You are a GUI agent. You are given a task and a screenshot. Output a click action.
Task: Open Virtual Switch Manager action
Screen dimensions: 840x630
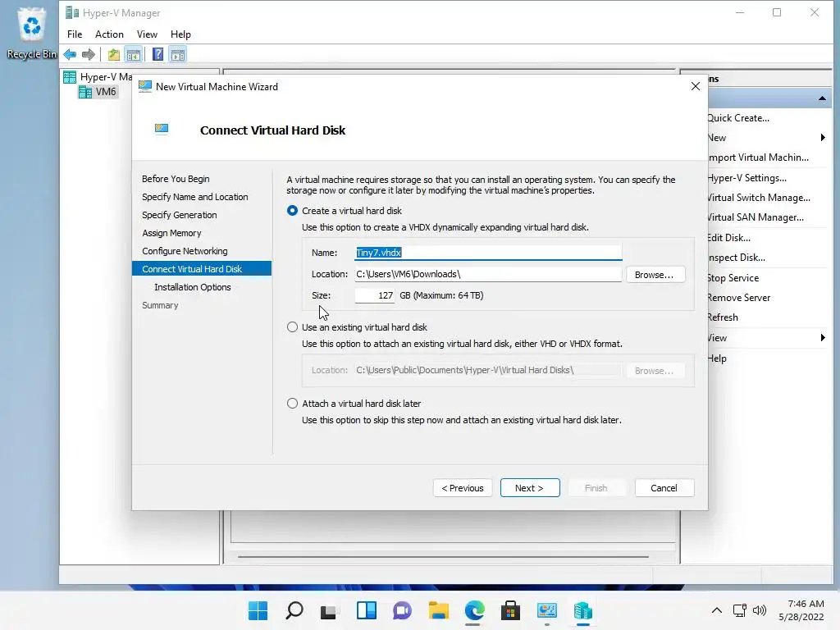[759, 198]
